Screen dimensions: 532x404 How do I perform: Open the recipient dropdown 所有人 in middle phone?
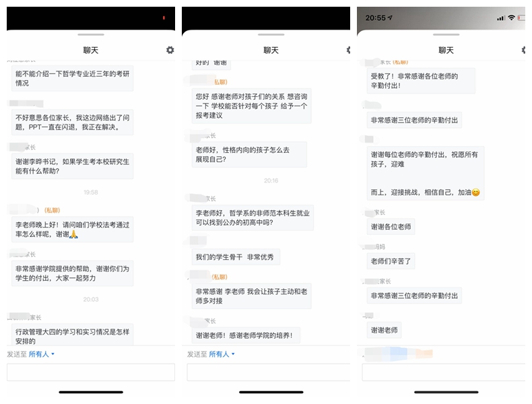[x=222, y=354]
